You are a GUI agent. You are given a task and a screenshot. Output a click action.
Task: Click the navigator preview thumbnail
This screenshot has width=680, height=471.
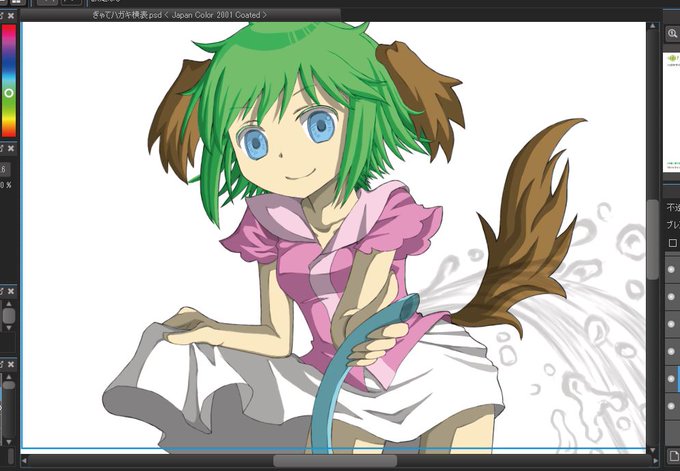pos(671,112)
